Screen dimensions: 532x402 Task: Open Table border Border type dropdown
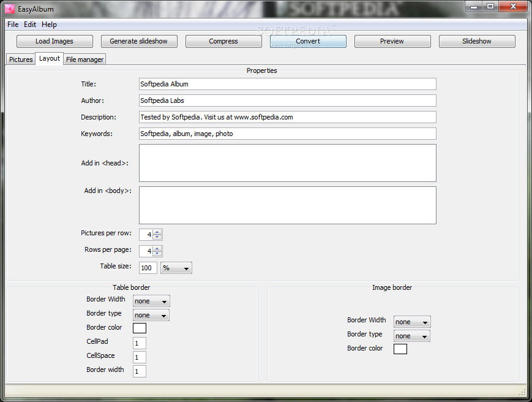[151, 315]
